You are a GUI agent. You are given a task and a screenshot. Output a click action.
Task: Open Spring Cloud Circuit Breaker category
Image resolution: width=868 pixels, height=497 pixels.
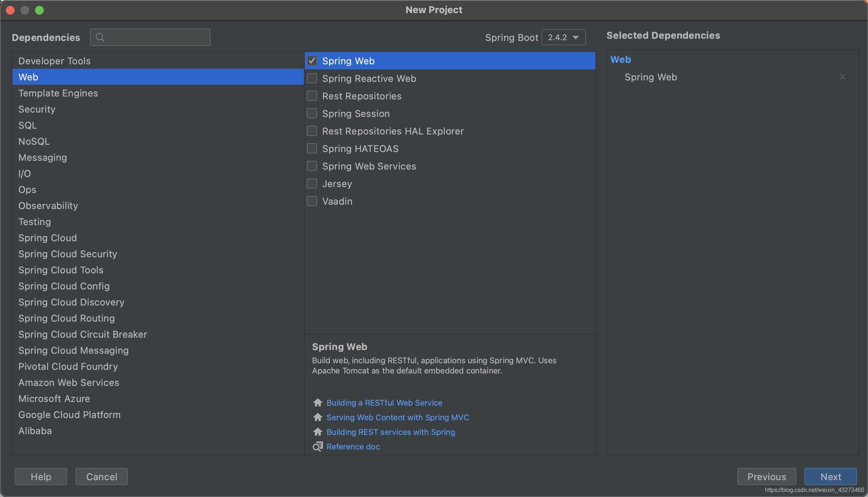(158, 334)
